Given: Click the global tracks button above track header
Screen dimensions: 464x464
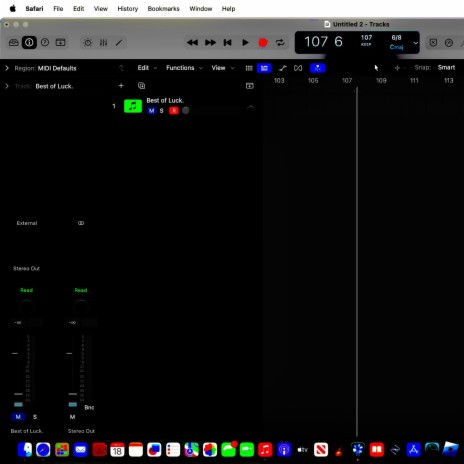Looking at the screenshot, I should [249, 86].
